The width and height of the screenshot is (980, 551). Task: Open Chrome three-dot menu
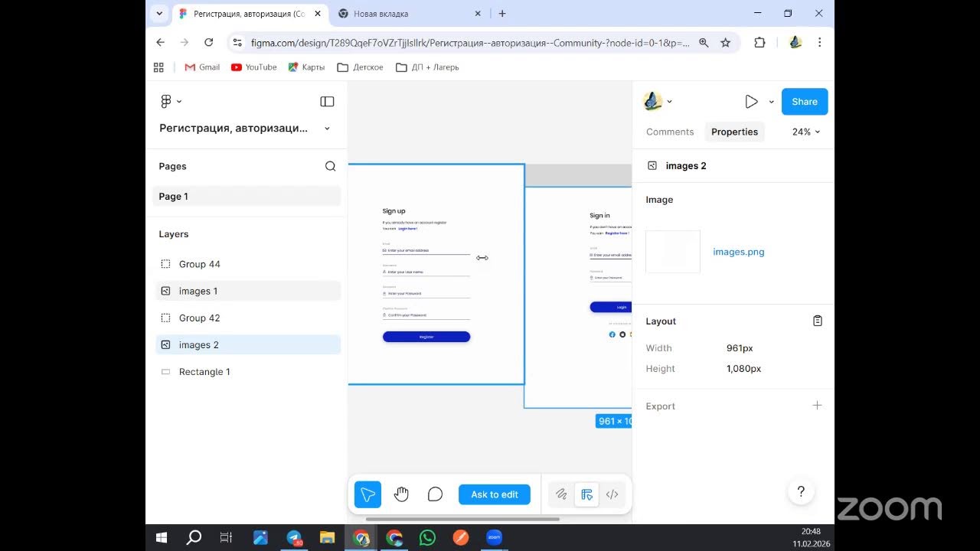click(819, 43)
